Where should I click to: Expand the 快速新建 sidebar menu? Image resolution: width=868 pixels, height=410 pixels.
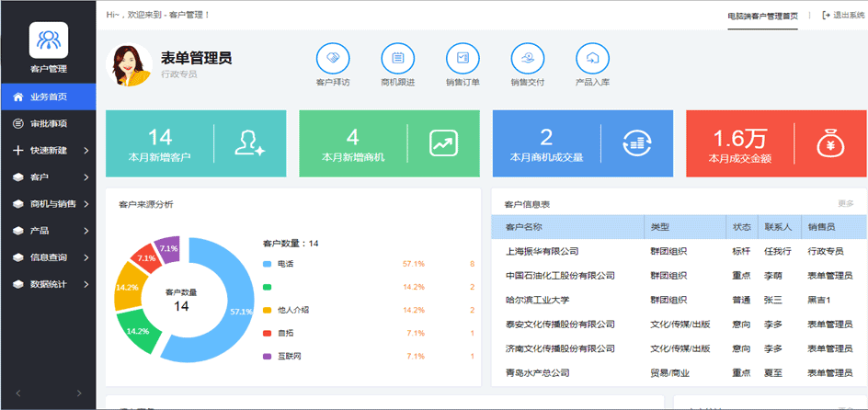(x=48, y=150)
